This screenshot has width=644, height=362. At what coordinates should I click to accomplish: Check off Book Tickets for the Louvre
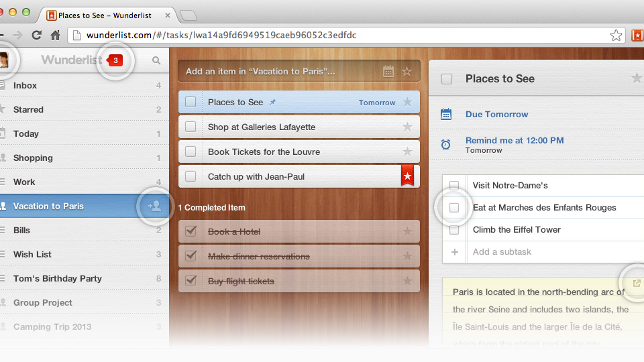point(191,152)
